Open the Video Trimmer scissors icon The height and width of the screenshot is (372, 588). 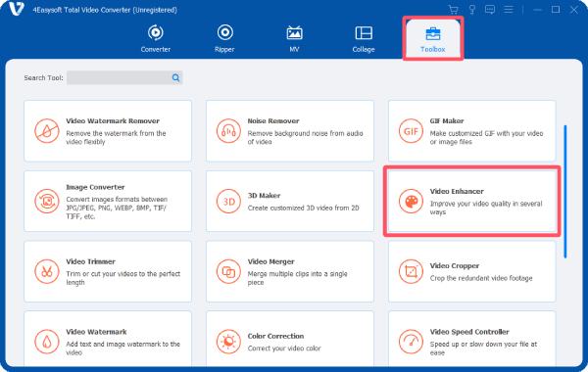tap(47, 271)
